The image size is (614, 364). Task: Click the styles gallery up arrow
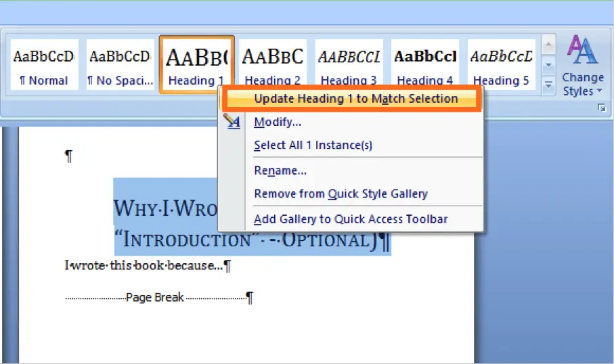pyautogui.click(x=548, y=45)
